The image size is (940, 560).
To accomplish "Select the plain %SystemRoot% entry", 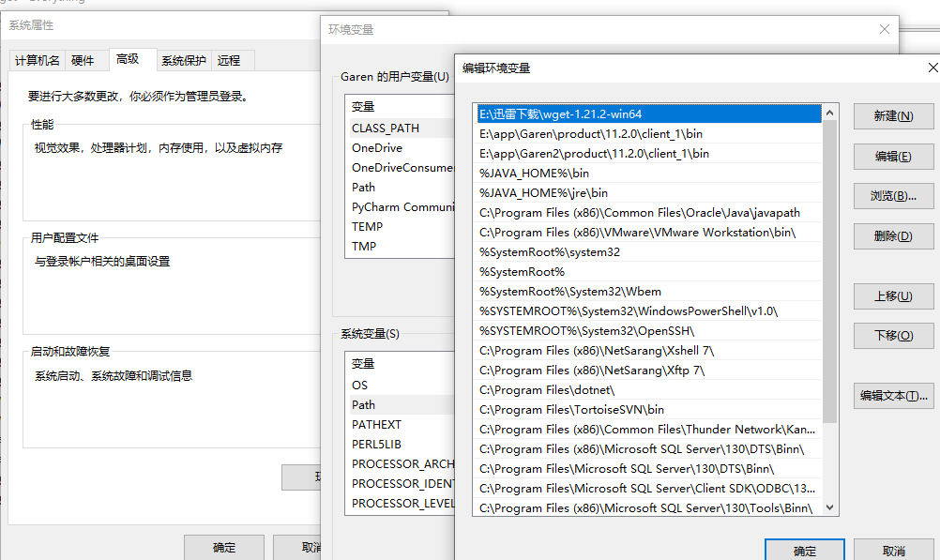I will 648,272.
